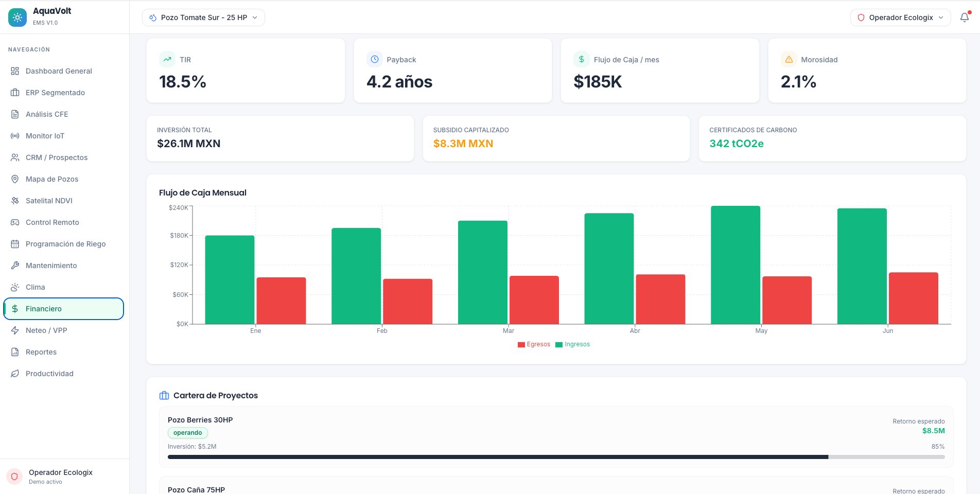This screenshot has height=494, width=980.
Task: Click the "Pozo Berries 30HP" project name
Action: pos(200,420)
